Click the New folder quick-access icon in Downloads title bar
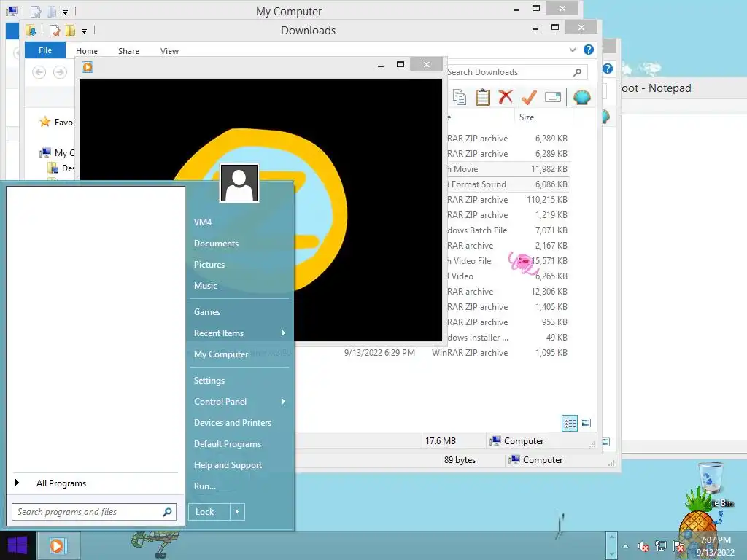 70,31
